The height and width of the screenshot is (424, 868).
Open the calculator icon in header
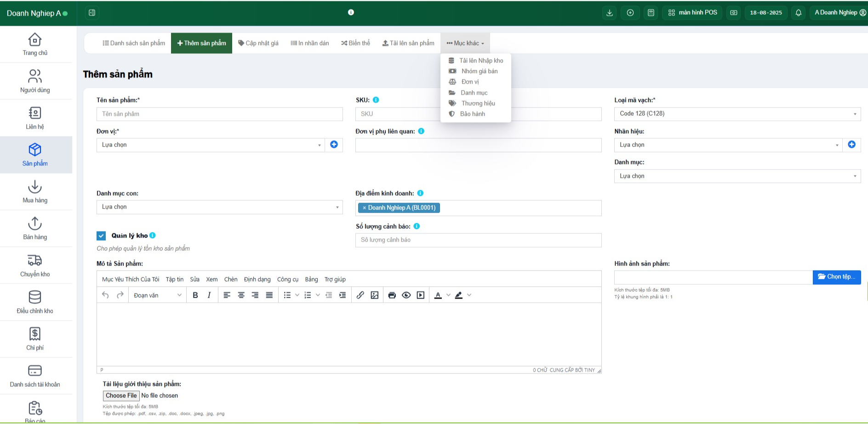651,13
